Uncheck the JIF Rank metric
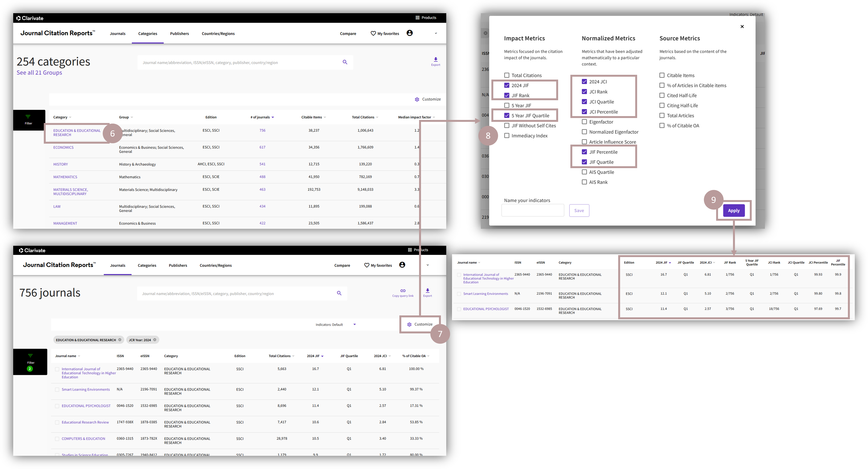This screenshot has width=868, height=469. (x=506, y=95)
